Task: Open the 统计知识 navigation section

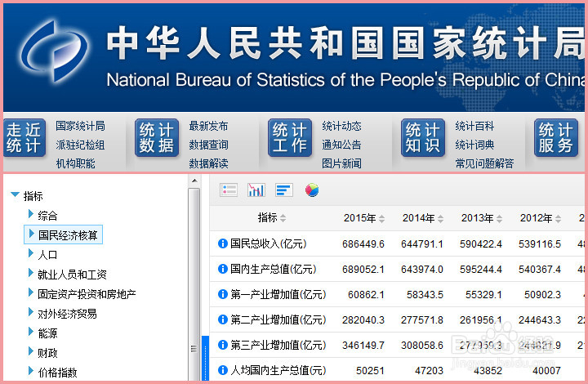Action: click(423, 137)
